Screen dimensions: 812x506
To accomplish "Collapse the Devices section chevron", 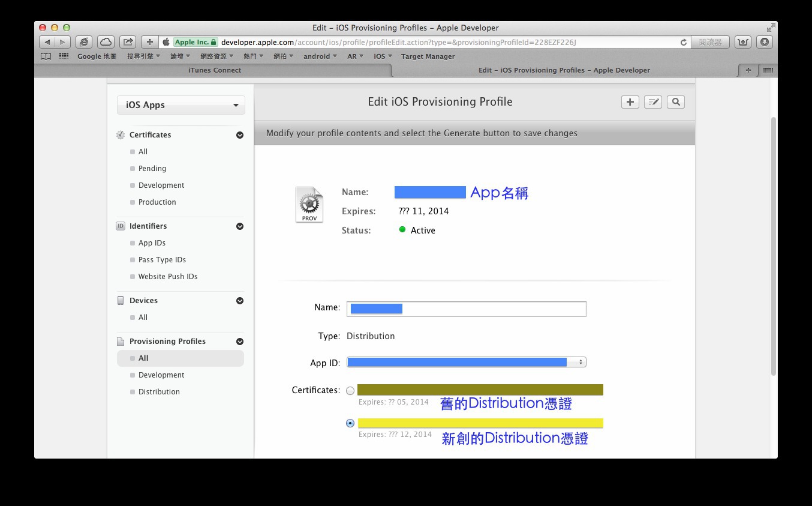I will tap(240, 301).
